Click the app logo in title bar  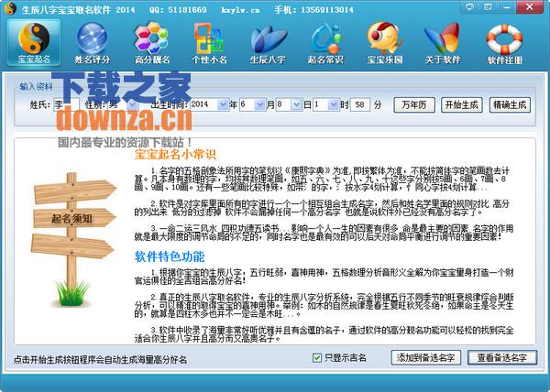[x=10, y=8]
